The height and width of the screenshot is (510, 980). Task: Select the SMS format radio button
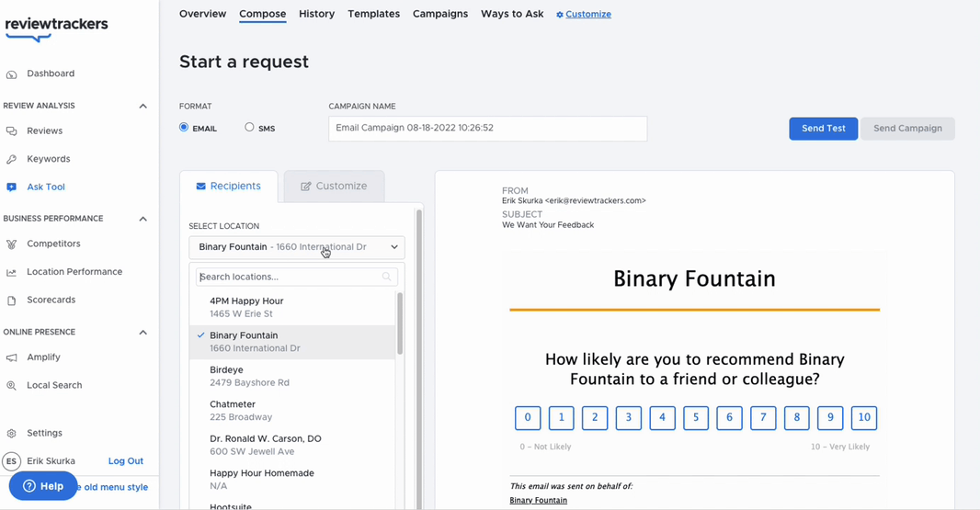249,127
